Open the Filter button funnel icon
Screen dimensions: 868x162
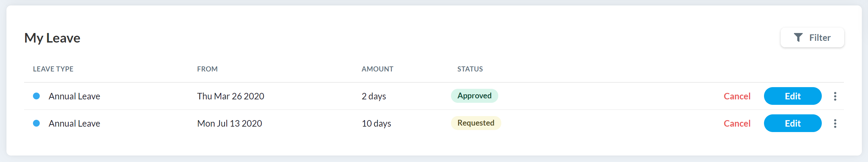[798, 37]
